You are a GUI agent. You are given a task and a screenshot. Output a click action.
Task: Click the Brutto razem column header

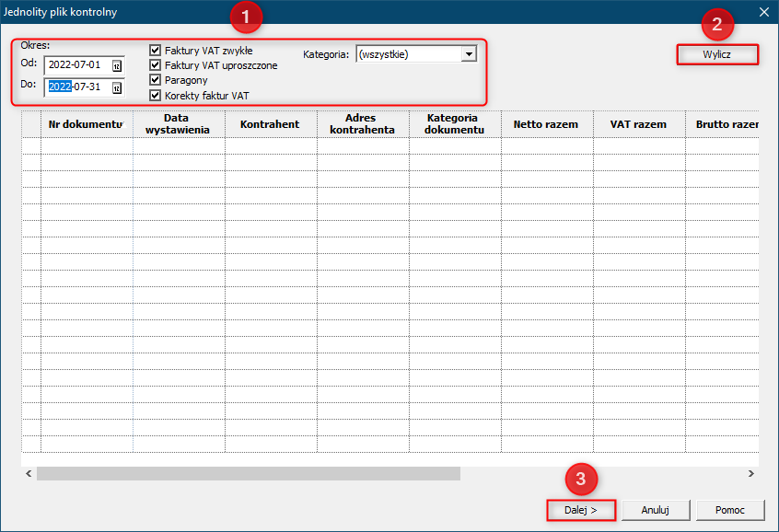pos(722,124)
